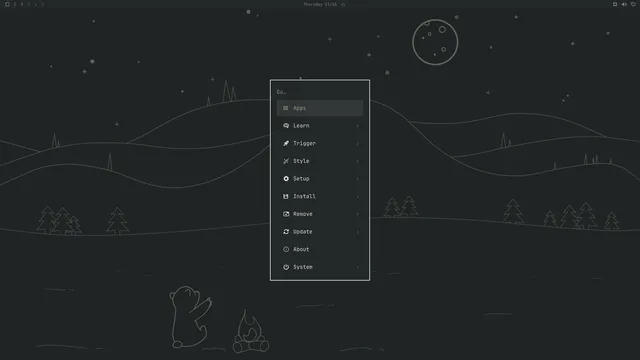Screen dimensions: 640x360
Task: Expand the Remove submenu chevron
Action: pos(358,214)
